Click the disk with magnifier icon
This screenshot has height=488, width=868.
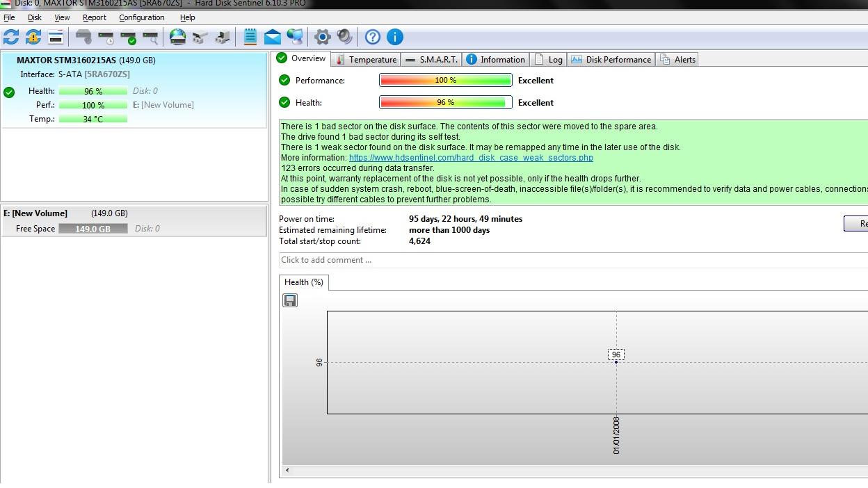pos(150,37)
